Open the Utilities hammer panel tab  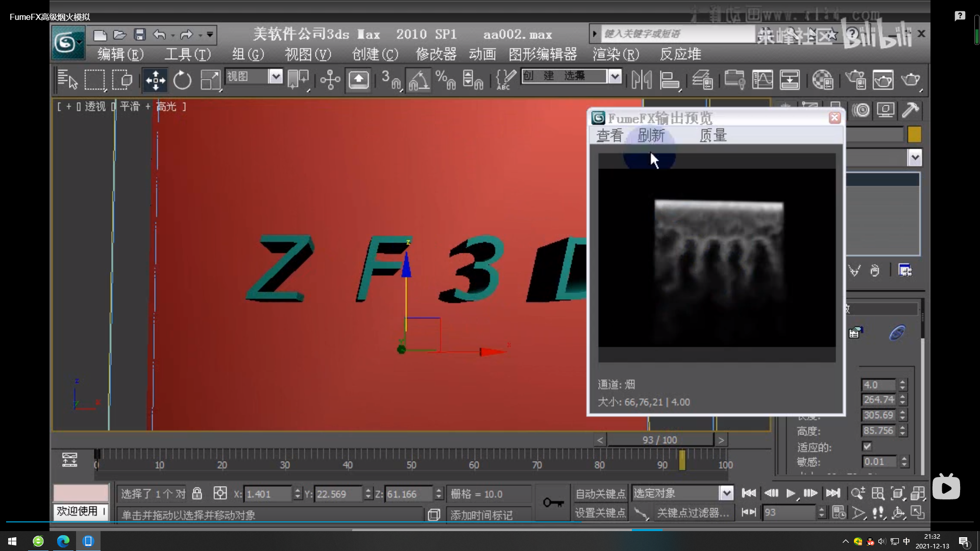pos(911,110)
